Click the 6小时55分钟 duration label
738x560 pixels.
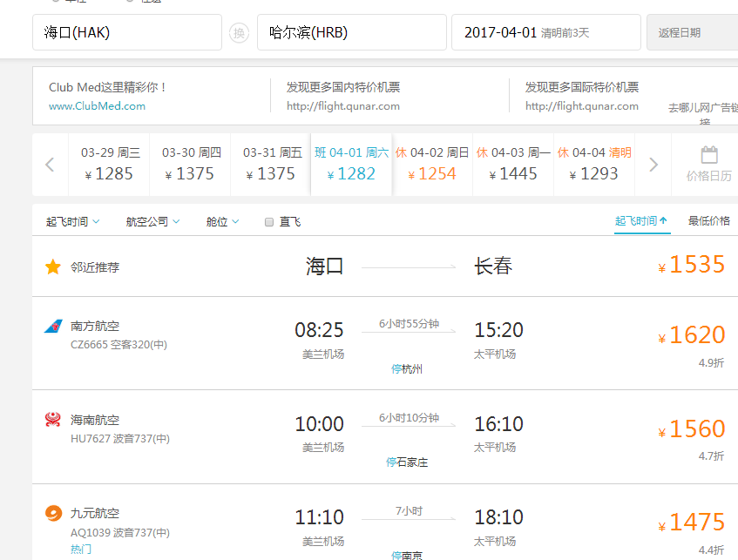pos(409,324)
